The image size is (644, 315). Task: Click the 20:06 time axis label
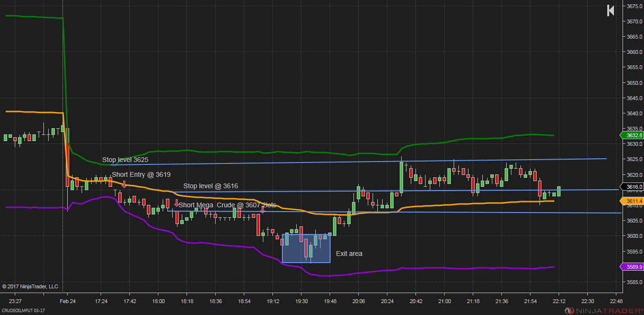tap(359, 301)
